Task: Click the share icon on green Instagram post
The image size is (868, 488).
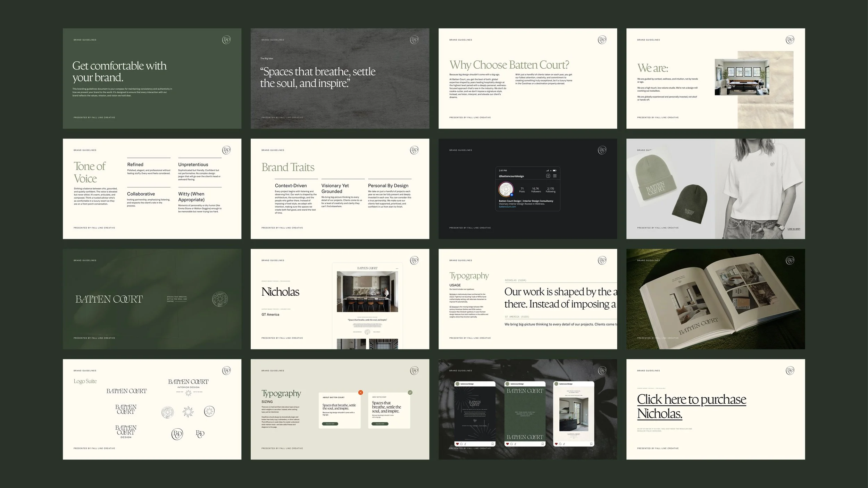Action: click(515, 444)
